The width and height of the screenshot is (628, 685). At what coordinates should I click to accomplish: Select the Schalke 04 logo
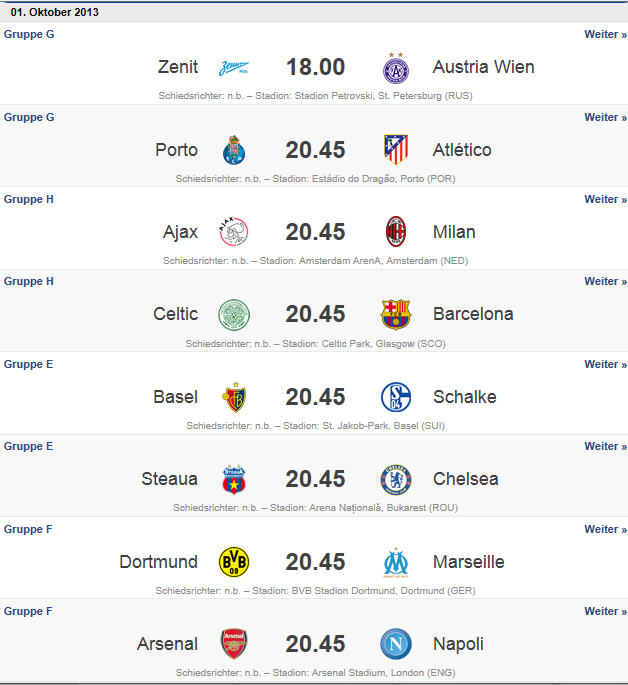[x=396, y=397]
